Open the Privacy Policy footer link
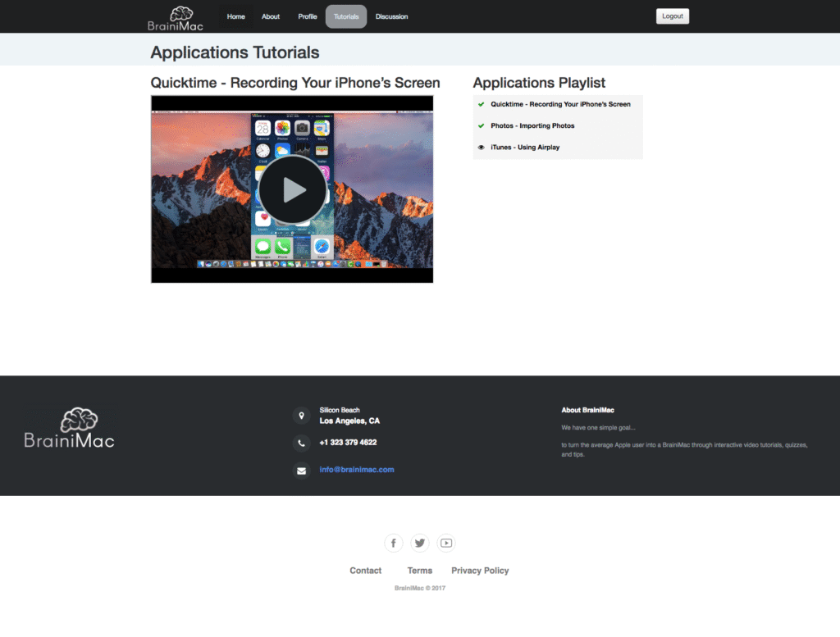Screen dimensions: 840x637 (x=480, y=571)
